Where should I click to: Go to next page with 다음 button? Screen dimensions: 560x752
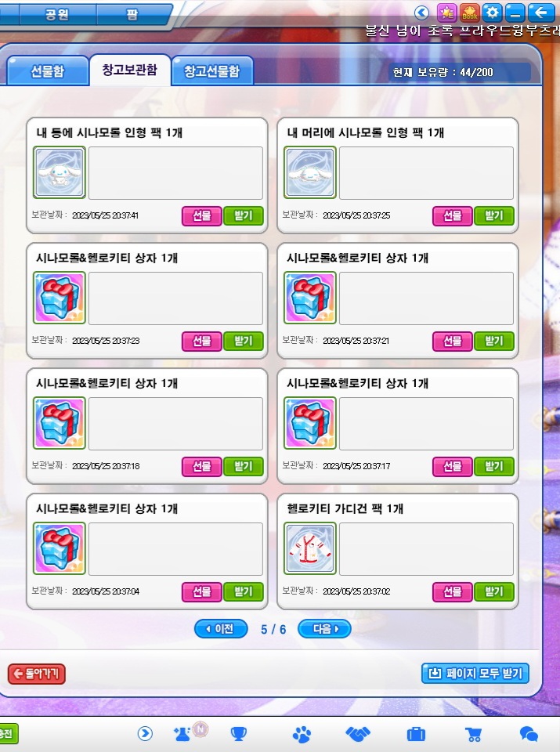point(324,629)
